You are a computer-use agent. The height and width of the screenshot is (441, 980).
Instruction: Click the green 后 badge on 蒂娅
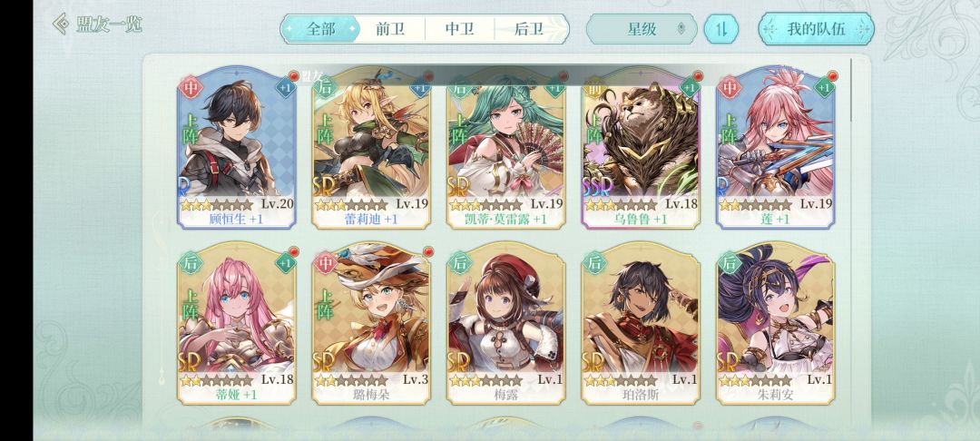(x=190, y=263)
